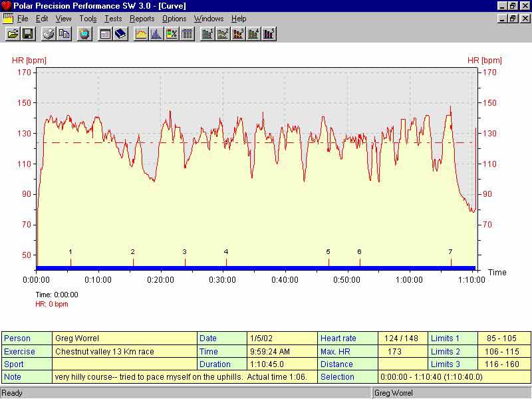This screenshot has width=532, height=399.
Task: Open bar chart report number 4
Action: point(253,34)
